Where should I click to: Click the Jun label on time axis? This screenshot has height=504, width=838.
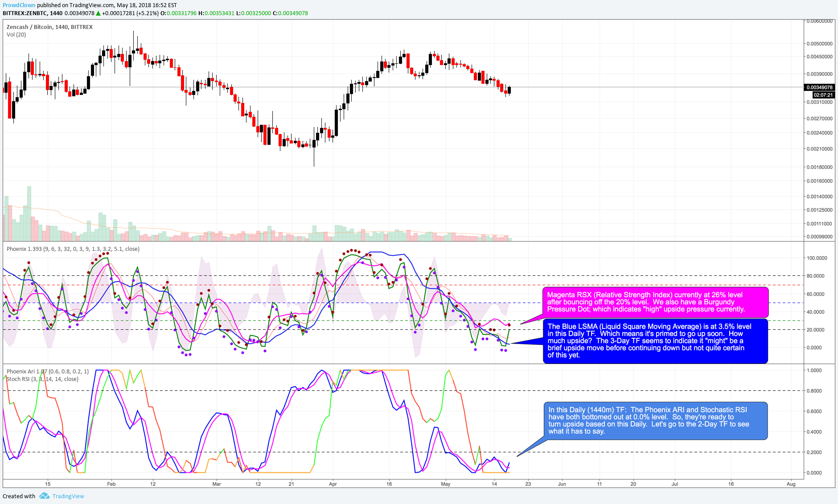click(562, 484)
